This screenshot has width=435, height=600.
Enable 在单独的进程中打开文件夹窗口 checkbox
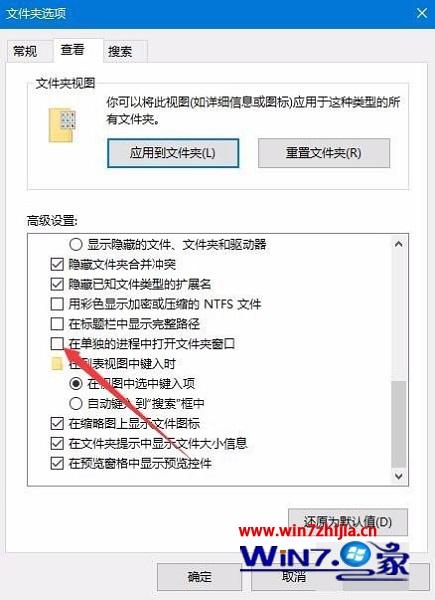[x=57, y=343]
